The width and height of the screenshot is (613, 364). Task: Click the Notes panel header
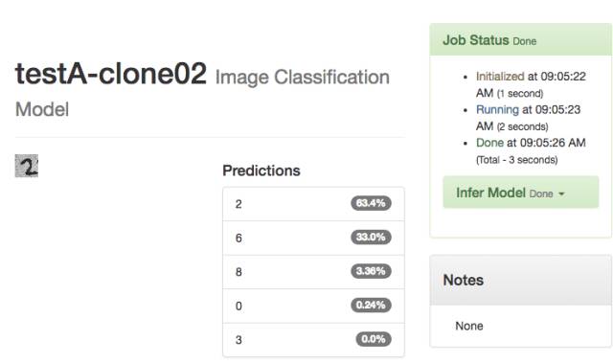pyautogui.click(x=521, y=280)
